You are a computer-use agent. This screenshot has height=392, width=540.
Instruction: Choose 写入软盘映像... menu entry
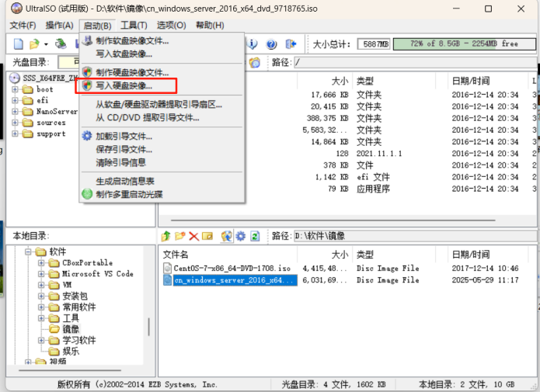(x=162, y=54)
